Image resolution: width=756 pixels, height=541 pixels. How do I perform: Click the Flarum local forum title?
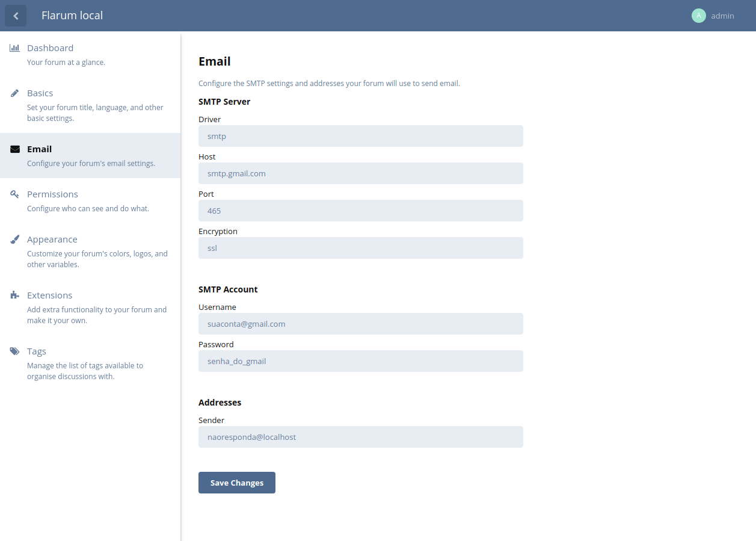72,16
